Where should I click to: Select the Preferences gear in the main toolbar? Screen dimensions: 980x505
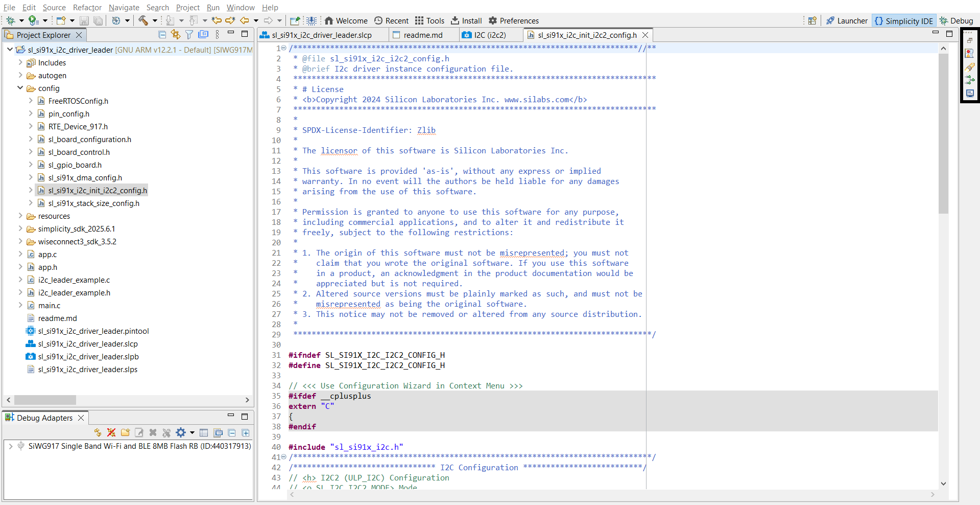(x=513, y=20)
